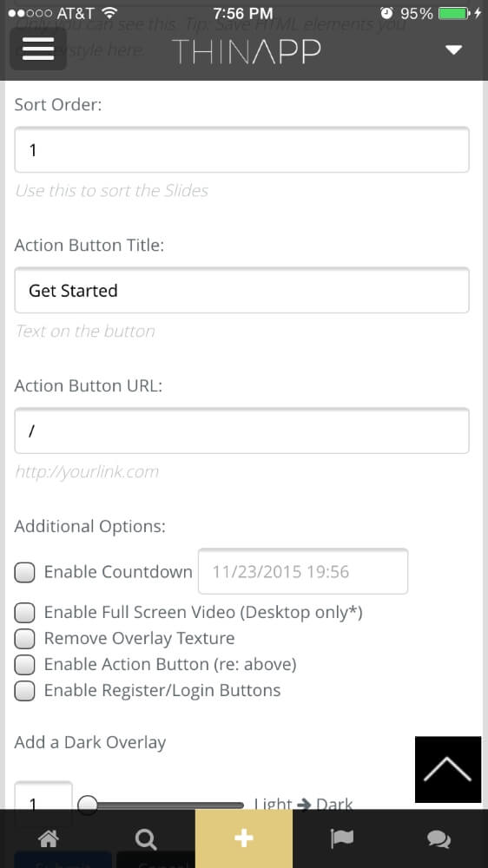488x868 pixels.
Task: Check Remove Overlay Texture
Action: click(x=24, y=639)
